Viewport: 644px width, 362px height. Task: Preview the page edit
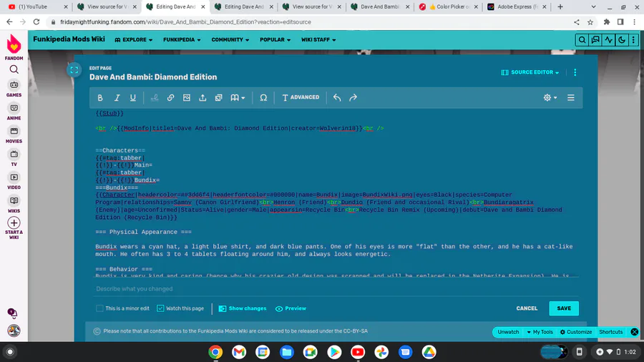tap(291, 308)
